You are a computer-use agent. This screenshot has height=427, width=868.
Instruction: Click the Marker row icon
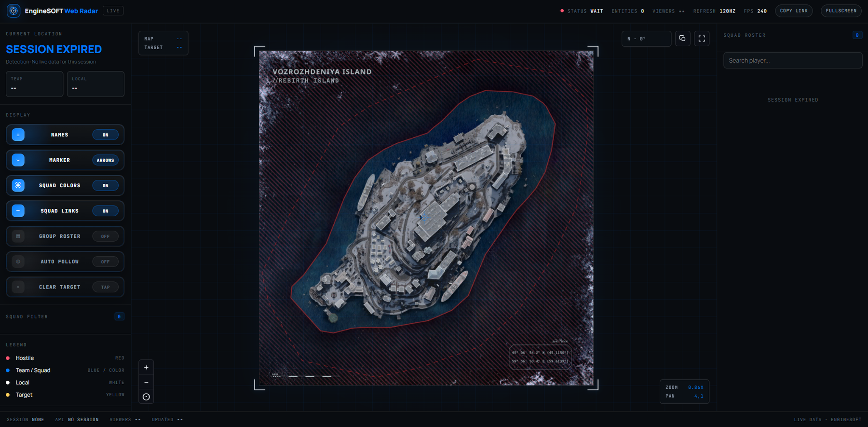[x=18, y=160]
